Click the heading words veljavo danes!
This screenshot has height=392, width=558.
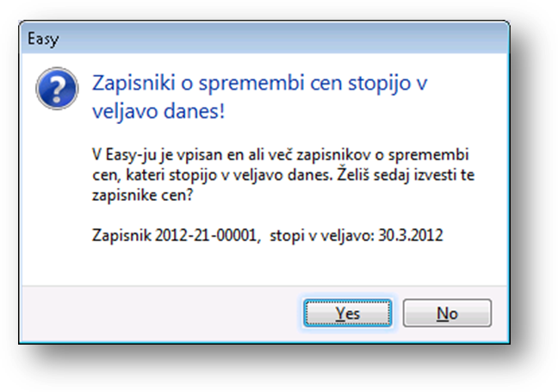[x=158, y=111]
